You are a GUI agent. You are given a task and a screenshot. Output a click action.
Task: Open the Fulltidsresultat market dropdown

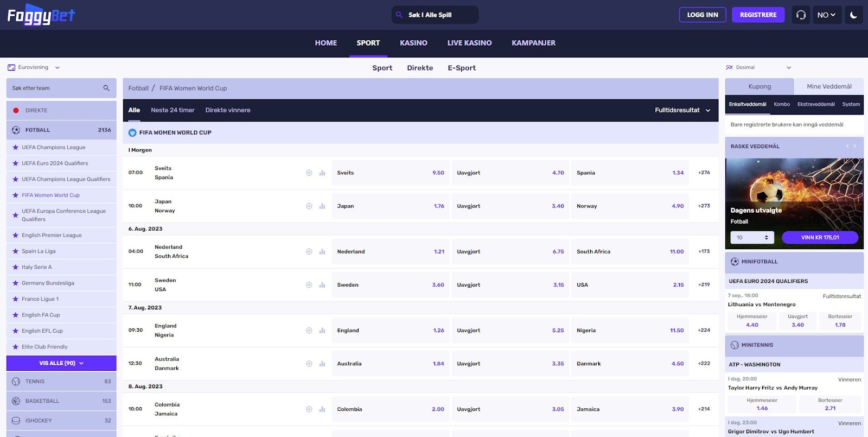pyautogui.click(x=682, y=110)
